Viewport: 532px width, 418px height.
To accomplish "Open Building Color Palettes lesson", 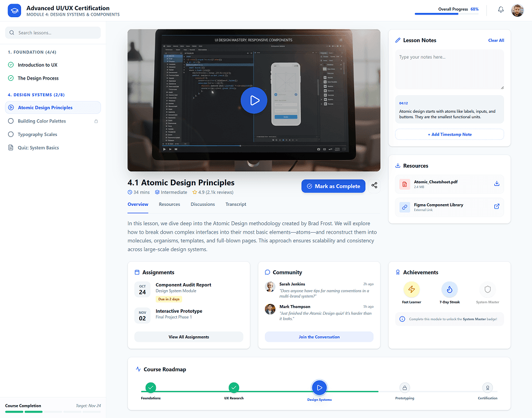I will click(53, 121).
